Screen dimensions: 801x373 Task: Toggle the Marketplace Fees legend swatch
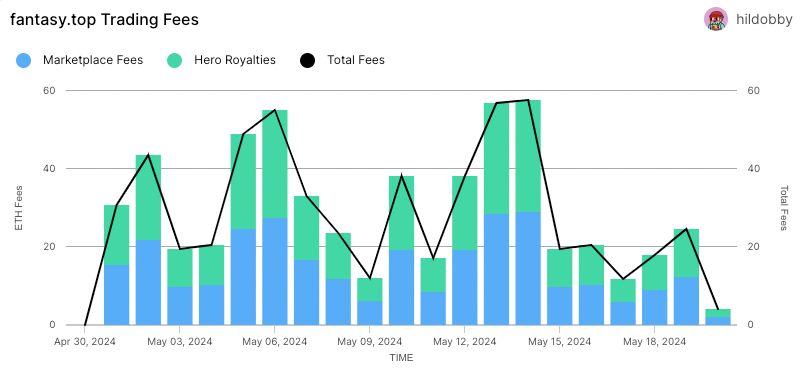point(23,60)
